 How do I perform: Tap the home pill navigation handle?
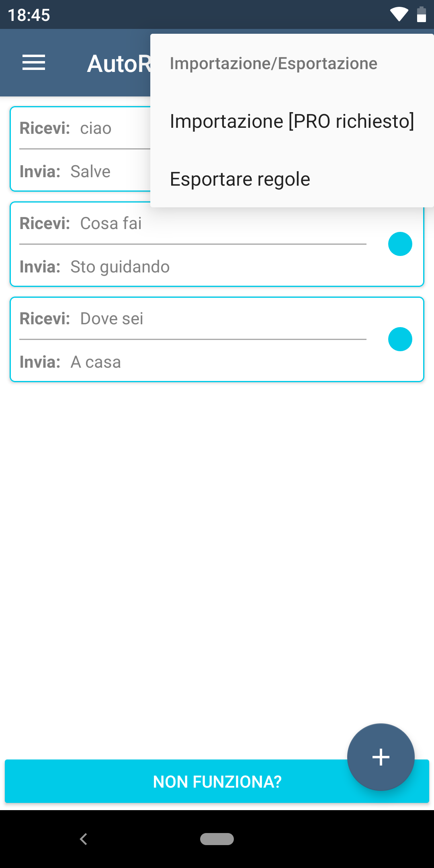217,839
